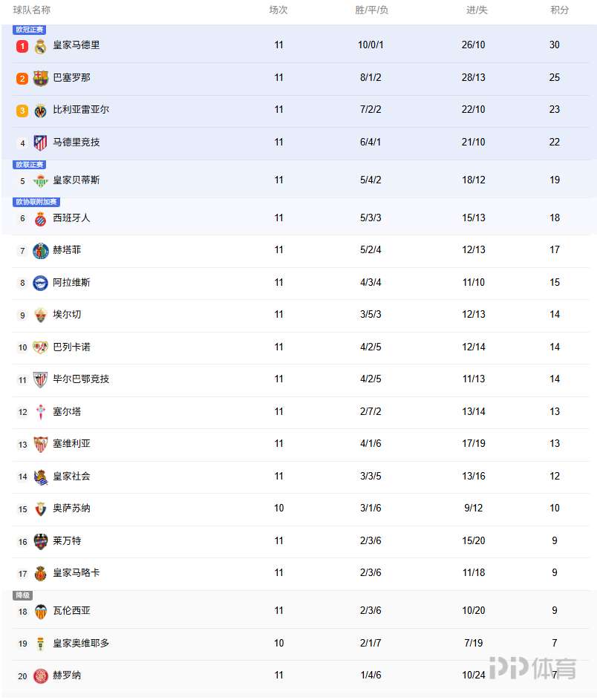Click the 积分 column header
The image size is (597, 700).
559,10
